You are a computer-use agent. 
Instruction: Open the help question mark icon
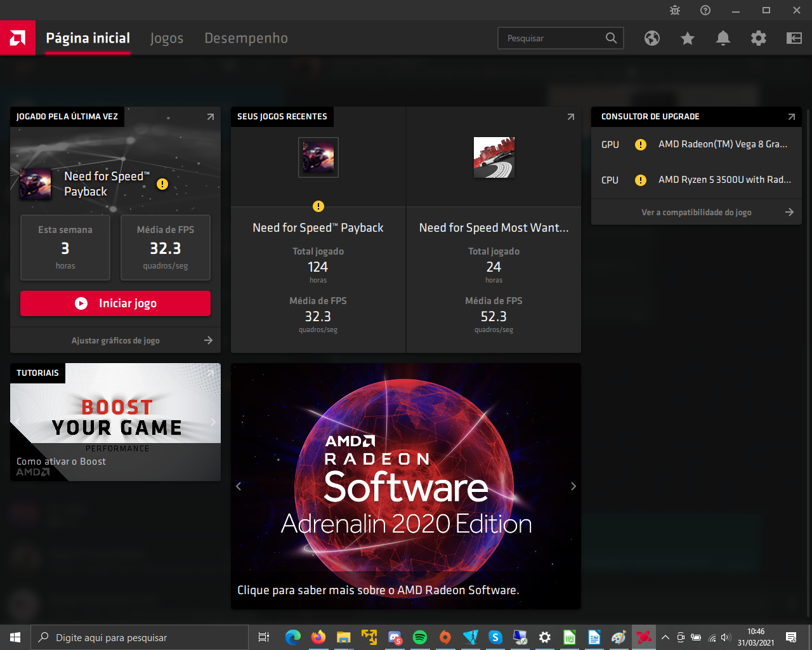pyautogui.click(x=705, y=10)
